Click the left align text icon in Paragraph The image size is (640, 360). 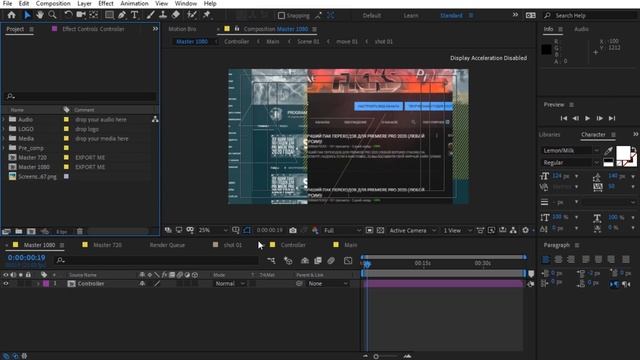tap(546, 260)
